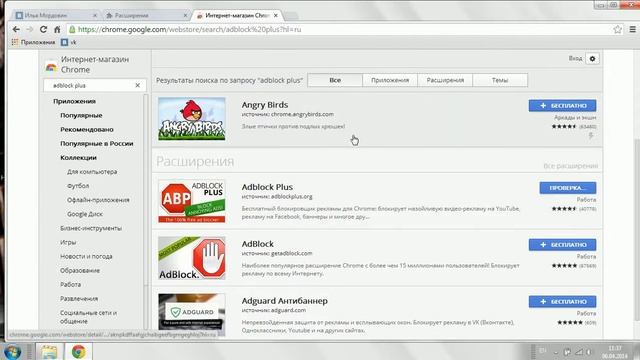The width and height of the screenshot is (640, 360).
Task: Open the store settings gear menu
Action: tap(592, 59)
